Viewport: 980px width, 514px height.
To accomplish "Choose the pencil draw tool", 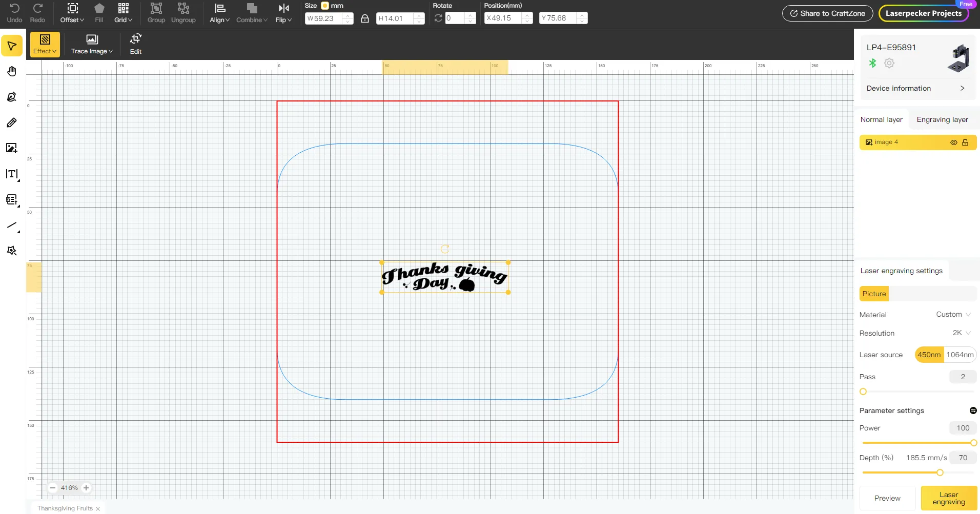I will coord(12,122).
